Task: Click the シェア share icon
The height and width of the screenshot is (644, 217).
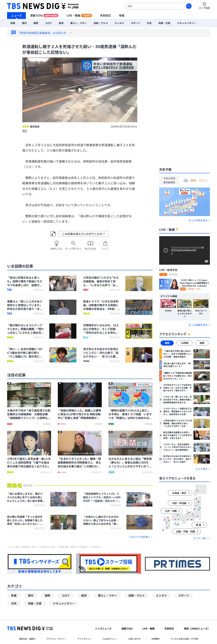Action: click(105, 243)
